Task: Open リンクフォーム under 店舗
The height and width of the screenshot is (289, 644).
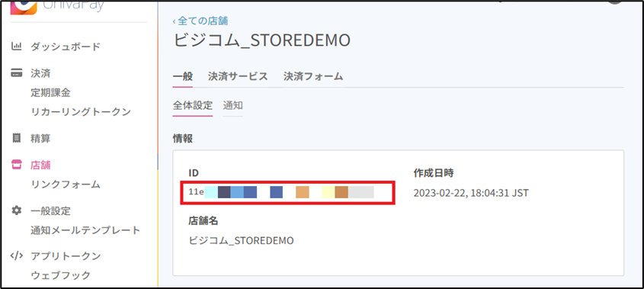Action: pyautogui.click(x=66, y=185)
